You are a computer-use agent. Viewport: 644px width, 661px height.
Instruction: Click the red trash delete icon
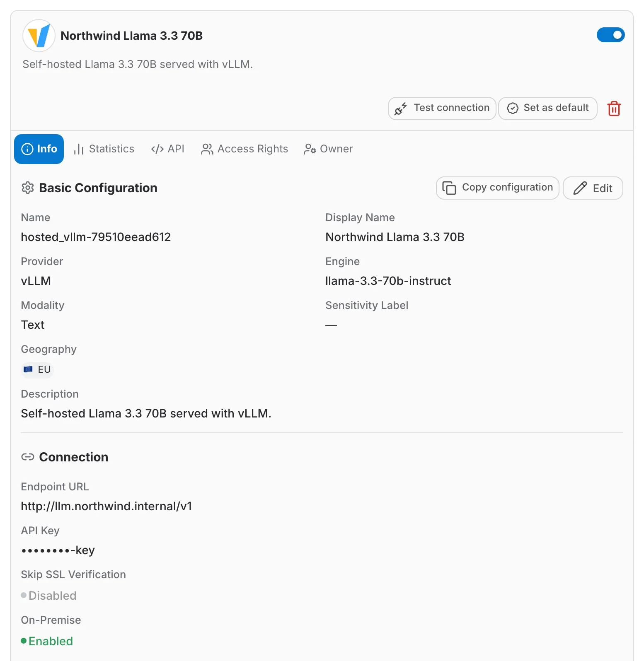point(614,109)
